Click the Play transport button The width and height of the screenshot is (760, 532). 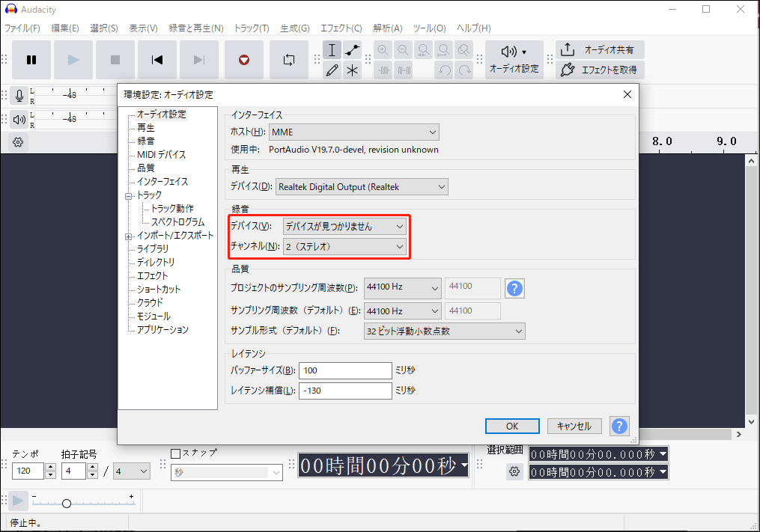73,60
